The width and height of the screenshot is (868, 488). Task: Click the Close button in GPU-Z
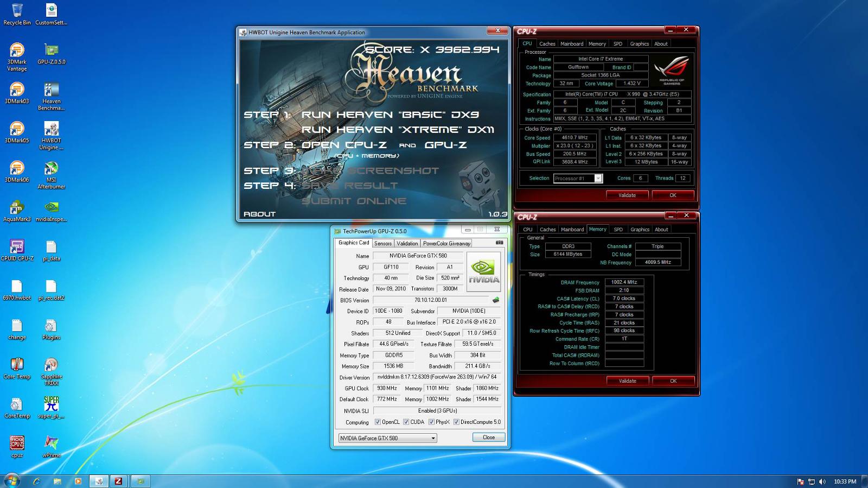489,437
